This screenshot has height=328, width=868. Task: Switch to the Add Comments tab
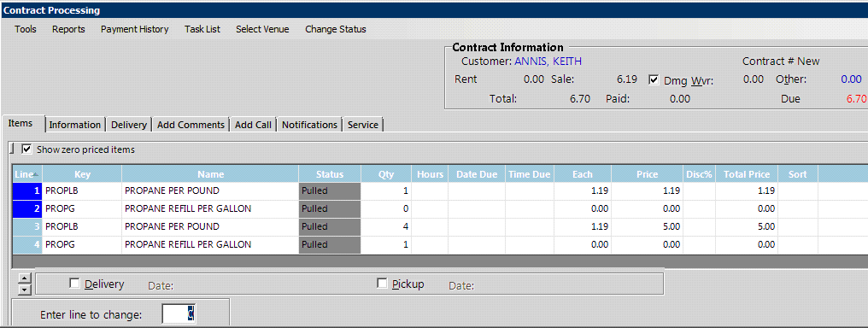[x=191, y=125]
